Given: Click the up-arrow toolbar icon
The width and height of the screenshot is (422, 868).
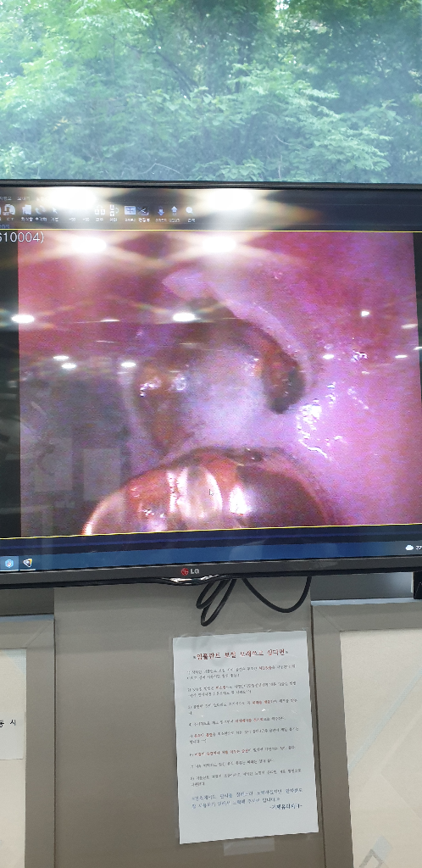Looking at the screenshot, I should (175, 210).
